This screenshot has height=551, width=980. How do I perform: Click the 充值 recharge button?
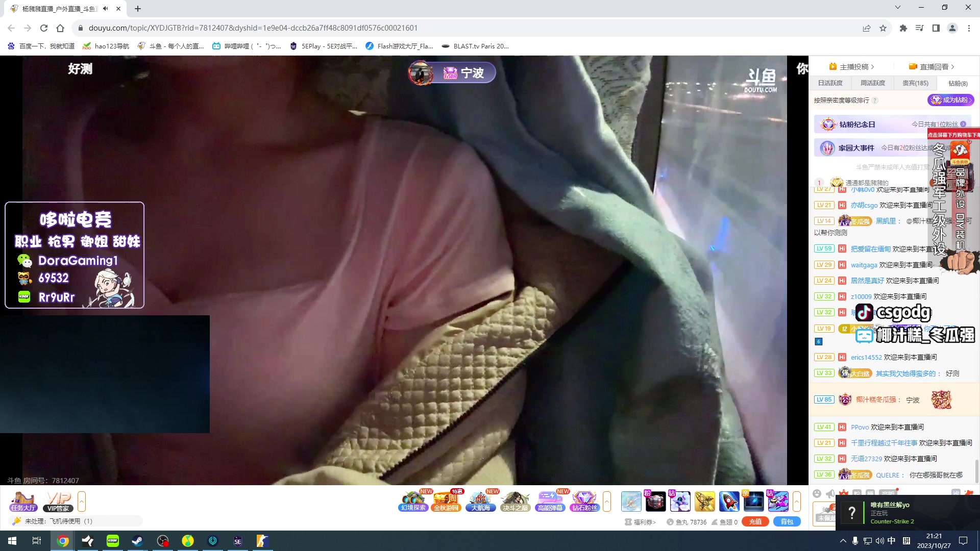(755, 521)
